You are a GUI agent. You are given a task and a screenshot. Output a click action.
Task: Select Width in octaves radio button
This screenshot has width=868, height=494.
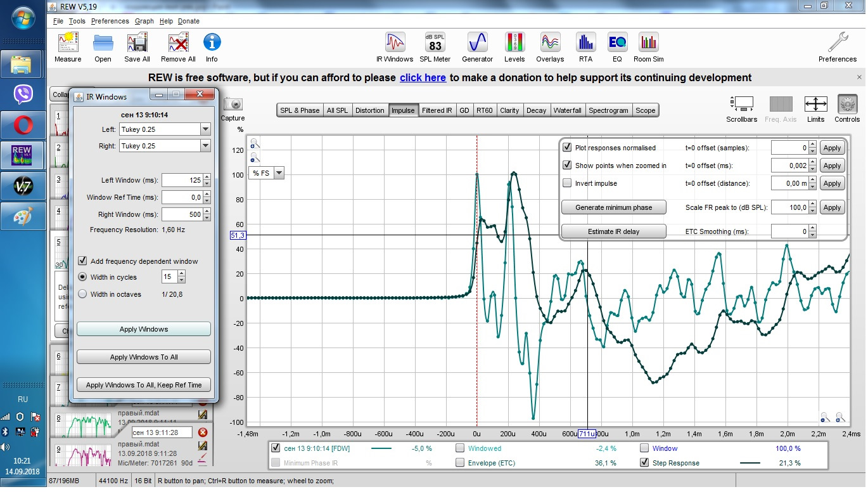tap(82, 294)
